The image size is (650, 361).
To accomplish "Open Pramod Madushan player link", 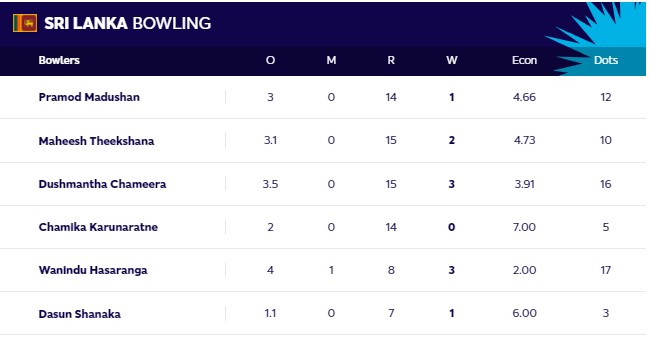I will [89, 97].
